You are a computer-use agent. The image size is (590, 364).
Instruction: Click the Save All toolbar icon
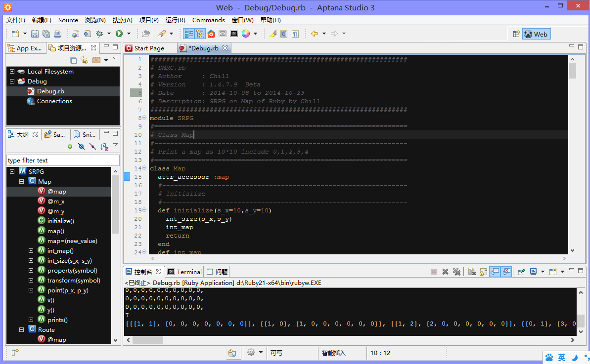click(46, 34)
